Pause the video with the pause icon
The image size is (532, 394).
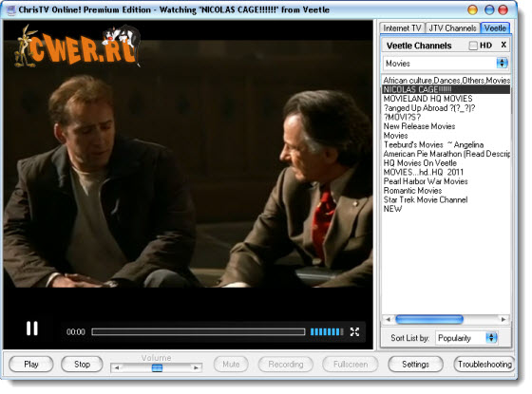point(32,328)
